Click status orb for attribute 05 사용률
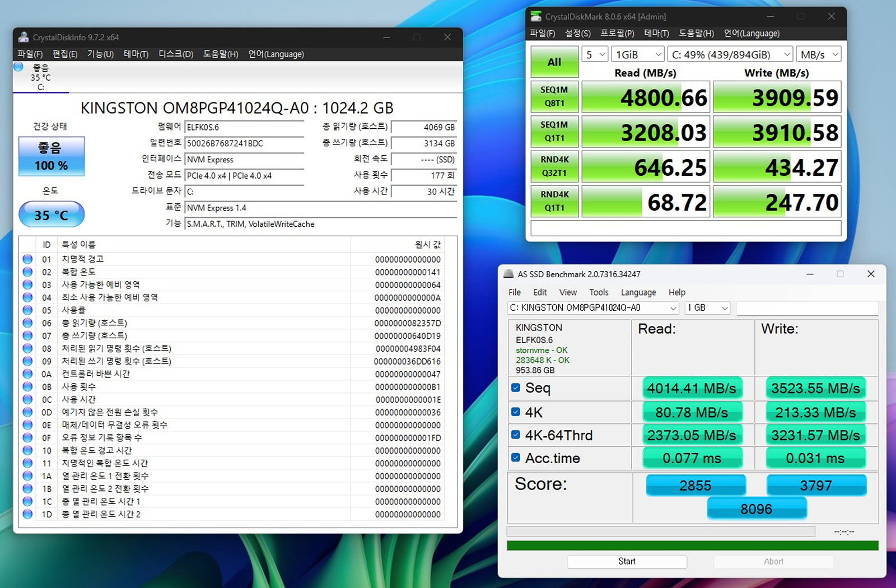The height and width of the screenshot is (588, 896). tap(27, 310)
